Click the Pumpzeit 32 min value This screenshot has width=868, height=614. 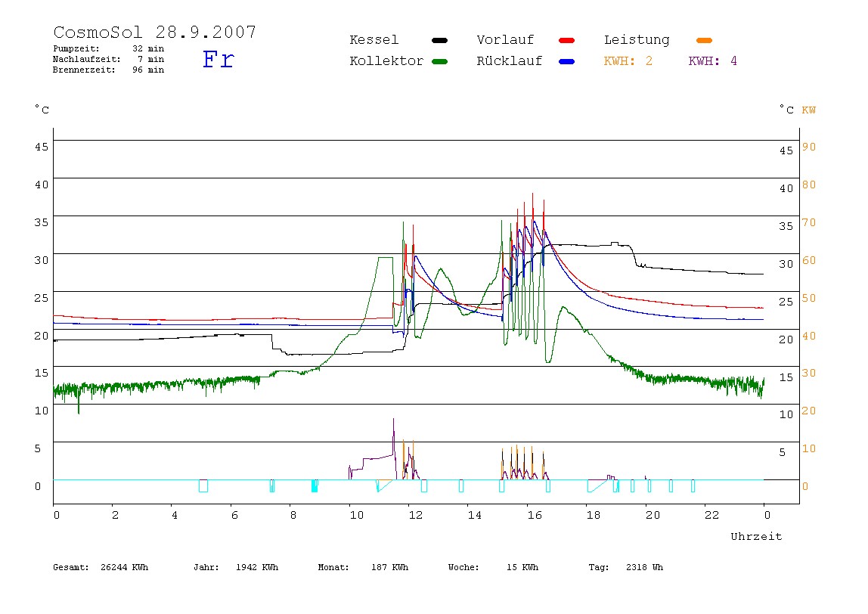tap(148, 48)
